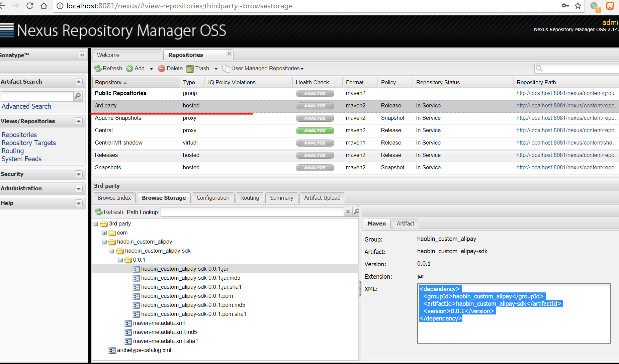Select haobin_custom_alipay-sdk-0.0.1.jar.sha1 file
The width and height of the screenshot is (619, 364).
191,287
